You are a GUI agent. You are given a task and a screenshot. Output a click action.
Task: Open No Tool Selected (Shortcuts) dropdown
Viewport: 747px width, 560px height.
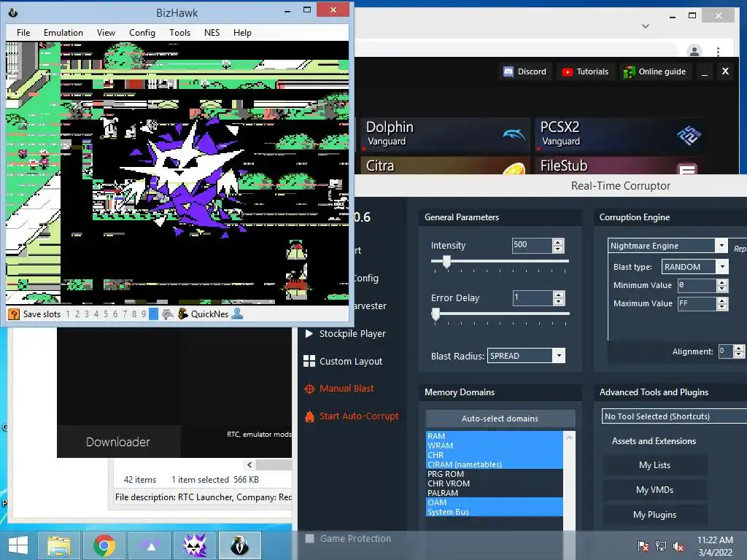pos(674,416)
